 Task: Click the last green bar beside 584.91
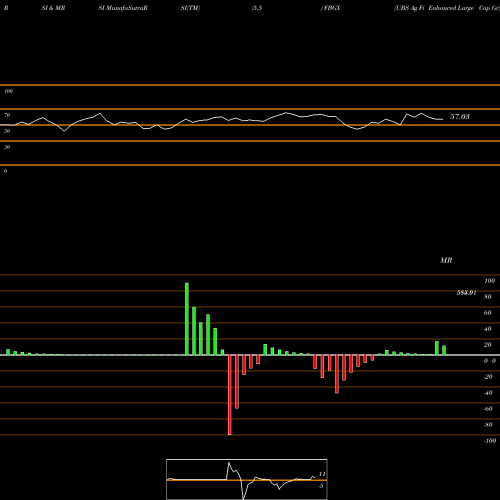coord(444,350)
